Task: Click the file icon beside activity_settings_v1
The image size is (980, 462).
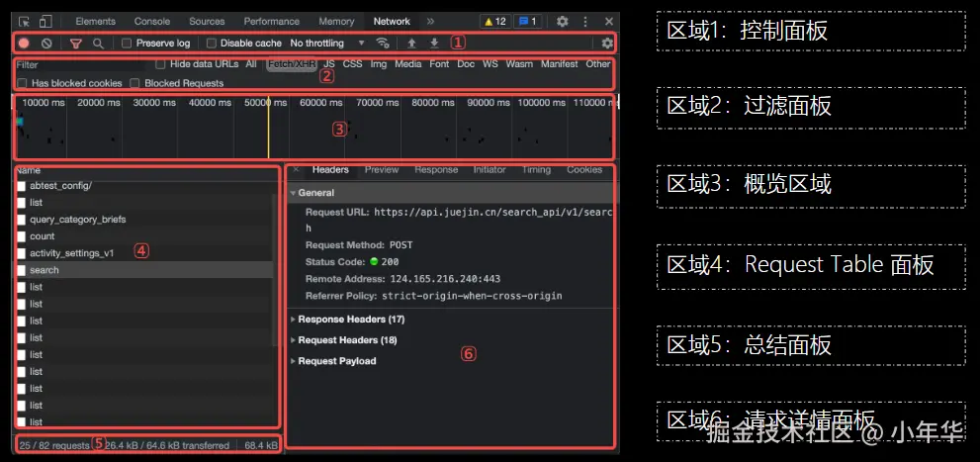Action: 21,253
